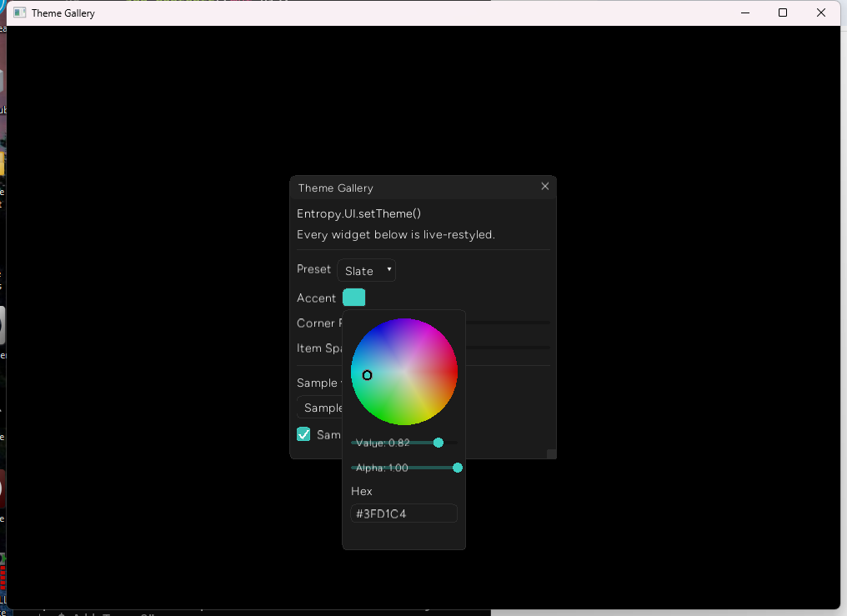Maximize the Theme Gallery window
This screenshot has height=616, width=847.
click(x=783, y=13)
